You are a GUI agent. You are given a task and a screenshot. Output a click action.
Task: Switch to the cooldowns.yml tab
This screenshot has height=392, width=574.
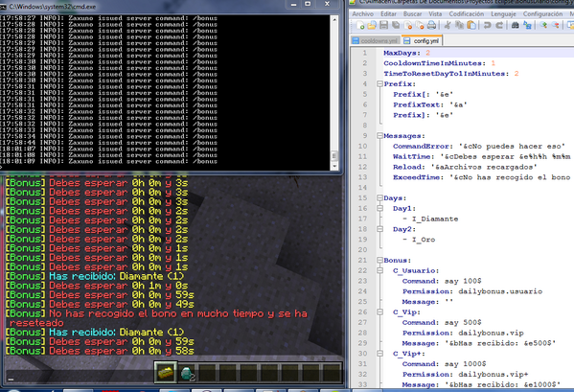376,40
